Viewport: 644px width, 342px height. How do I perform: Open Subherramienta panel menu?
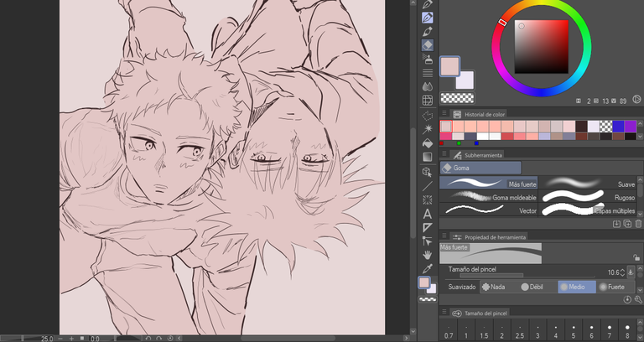[444, 155]
